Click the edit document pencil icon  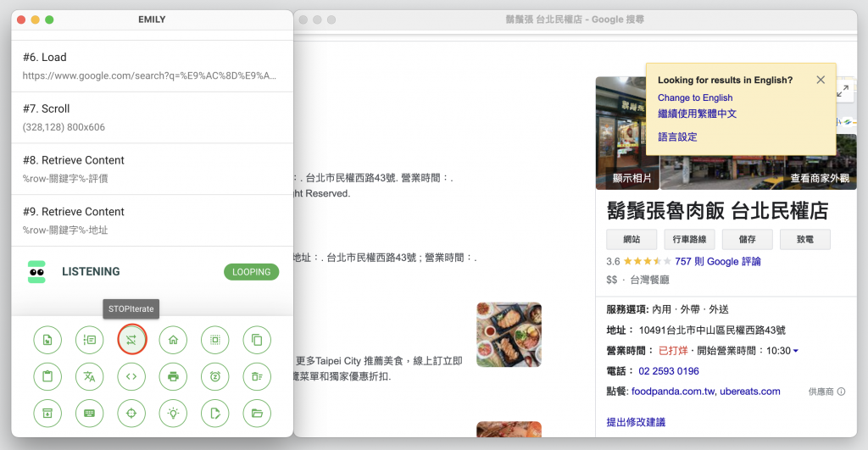(215, 413)
